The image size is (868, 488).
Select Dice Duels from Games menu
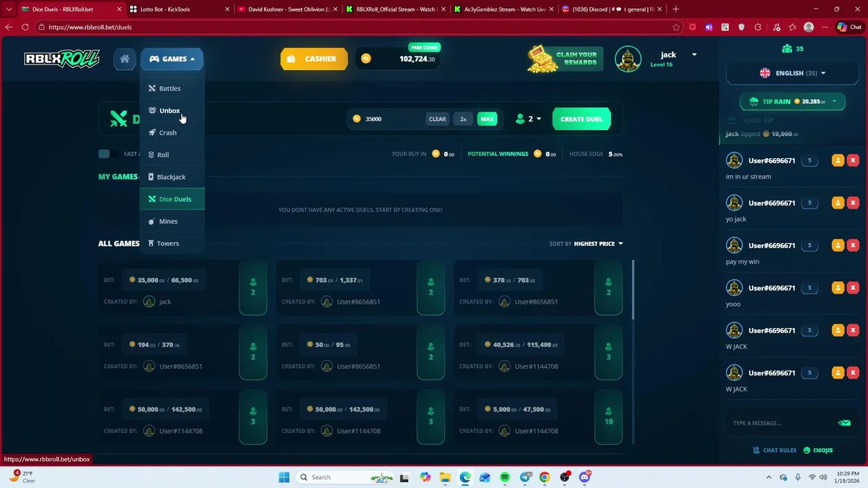click(172, 199)
